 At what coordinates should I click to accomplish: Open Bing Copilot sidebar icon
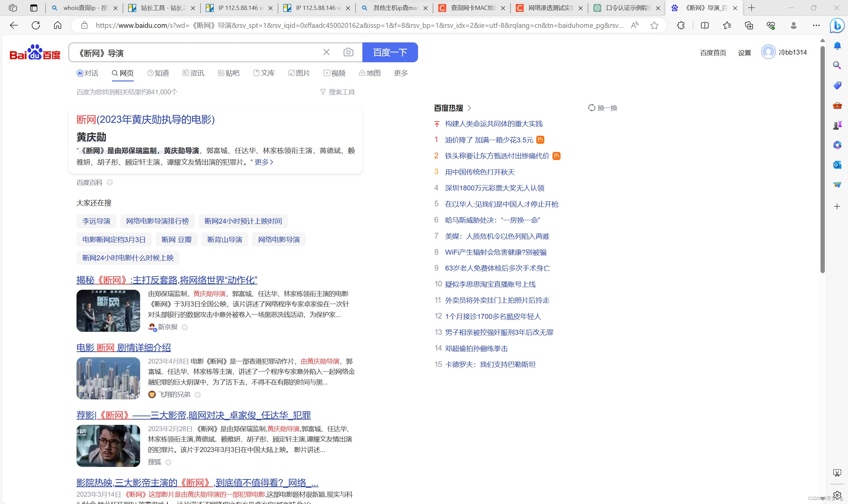point(837,25)
